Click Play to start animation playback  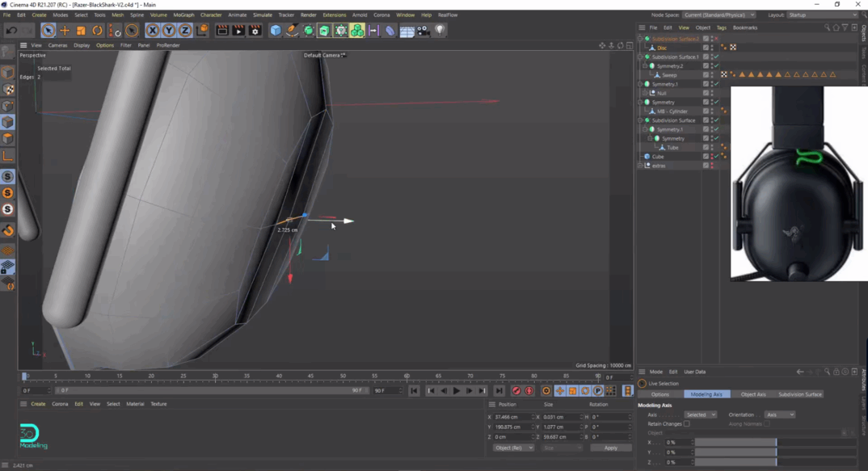coord(457,390)
